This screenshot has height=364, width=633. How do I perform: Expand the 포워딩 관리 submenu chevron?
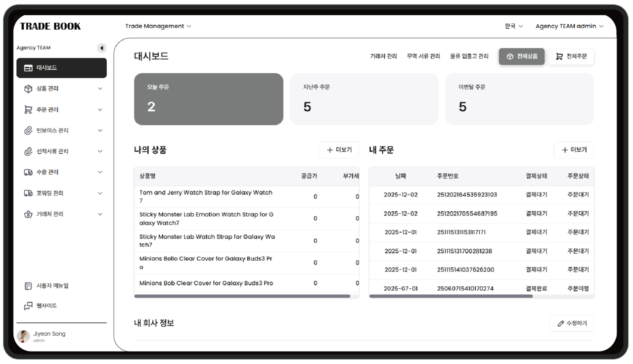pyautogui.click(x=100, y=193)
